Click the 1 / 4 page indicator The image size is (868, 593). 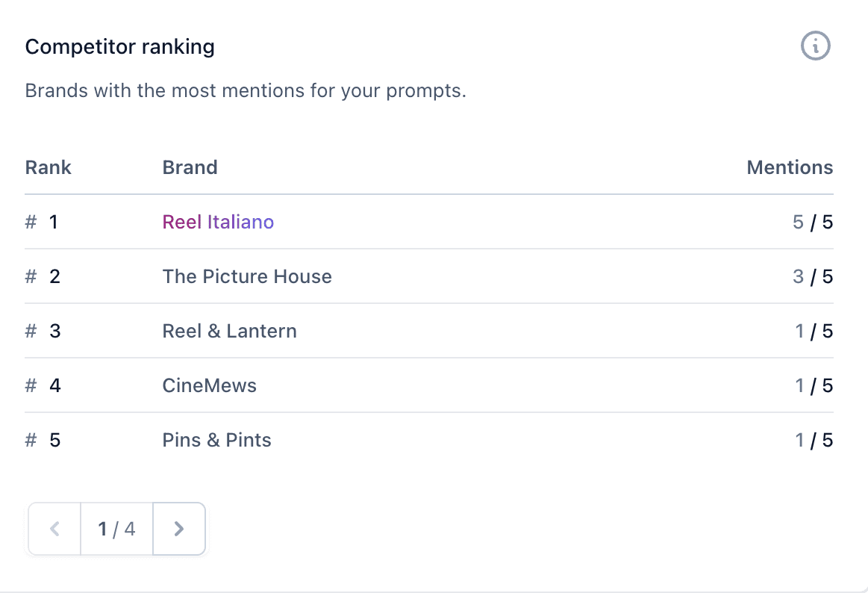tap(116, 529)
